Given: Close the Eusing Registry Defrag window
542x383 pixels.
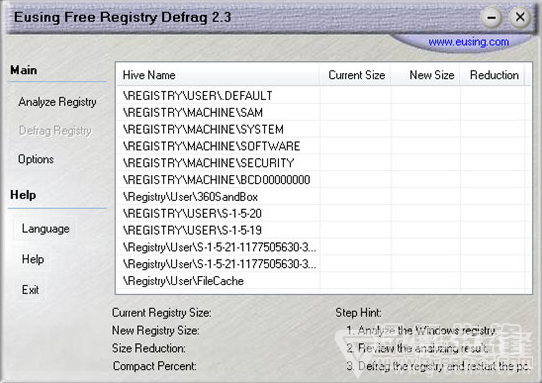Looking at the screenshot, I should coord(520,17).
